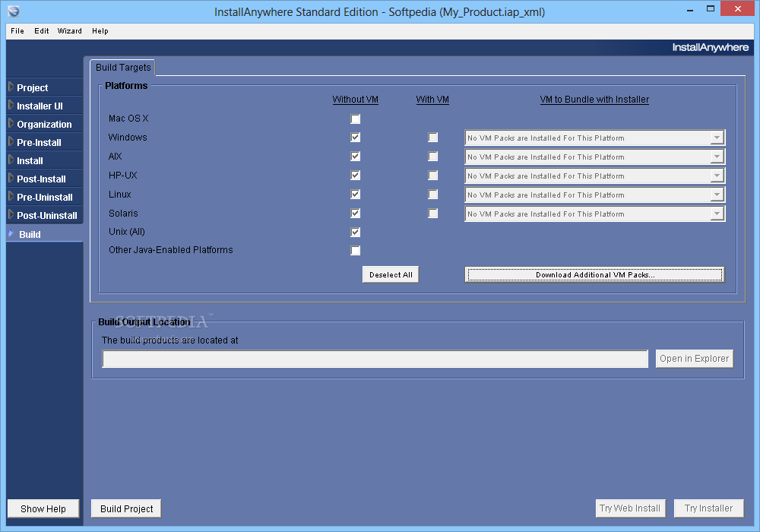The height and width of the screenshot is (532, 760).
Task: Uncheck Windows Without VM checkbox
Action: [x=355, y=137]
